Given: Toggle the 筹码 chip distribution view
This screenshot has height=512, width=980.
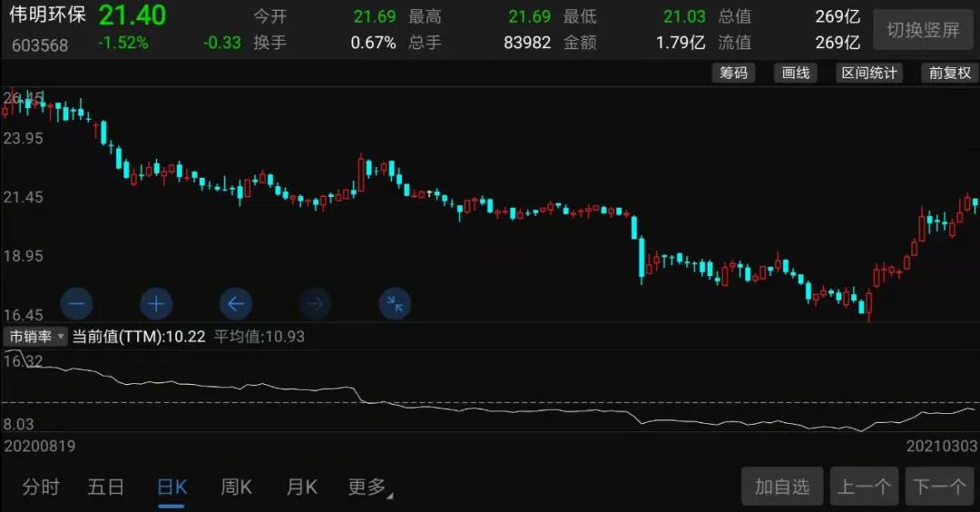Looking at the screenshot, I should [x=733, y=74].
